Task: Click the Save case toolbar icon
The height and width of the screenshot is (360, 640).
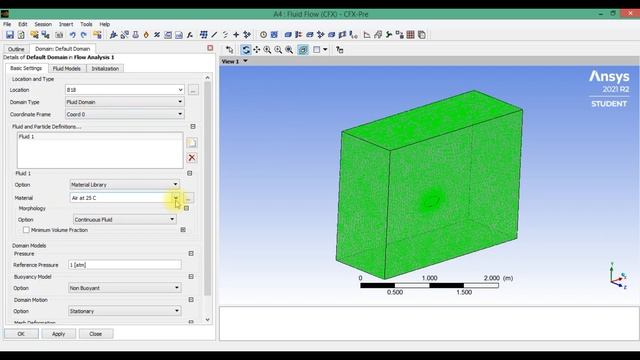Action: point(9,35)
